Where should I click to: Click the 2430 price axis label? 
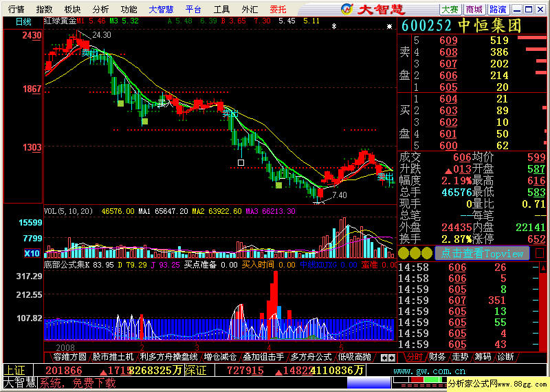click(32, 36)
